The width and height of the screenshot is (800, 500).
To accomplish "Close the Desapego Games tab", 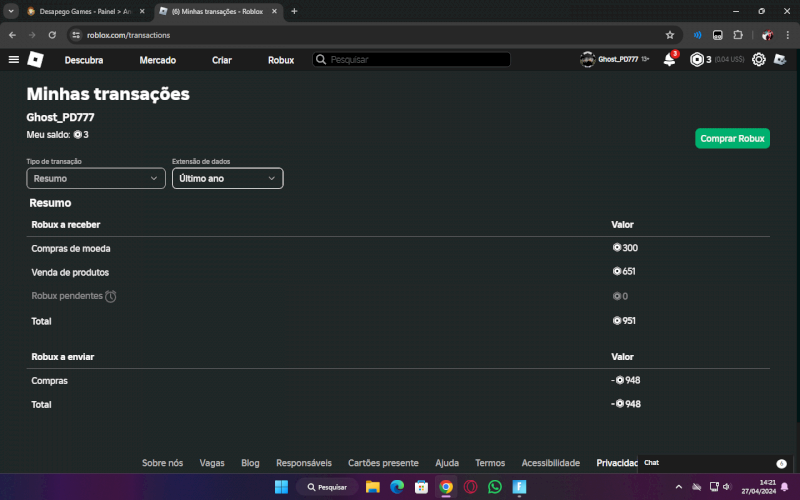I will click(x=142, y=11).
